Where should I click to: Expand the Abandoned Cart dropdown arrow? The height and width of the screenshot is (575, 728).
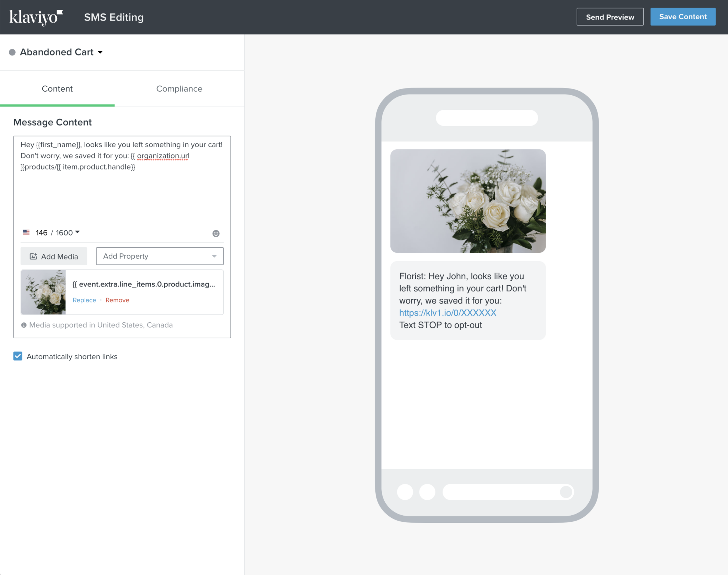[100, 52]
